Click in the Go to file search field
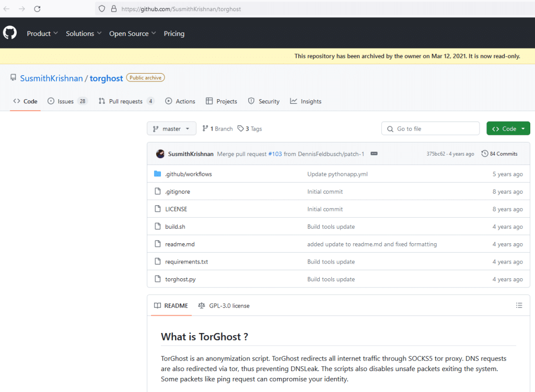Viewport: 535px width, 392px height. tap(431, 128)
